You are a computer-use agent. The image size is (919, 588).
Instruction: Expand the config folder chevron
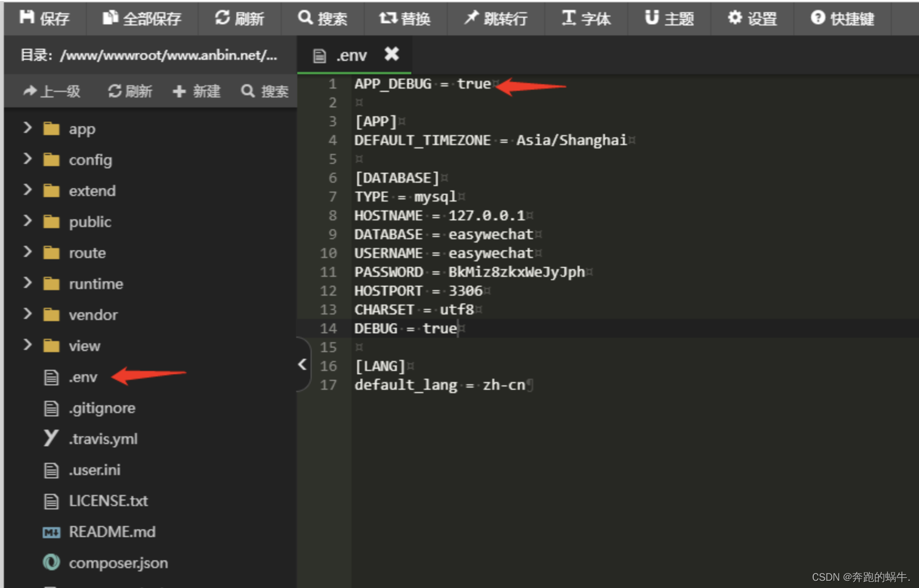pyautogui.click(x=27, y=159)
